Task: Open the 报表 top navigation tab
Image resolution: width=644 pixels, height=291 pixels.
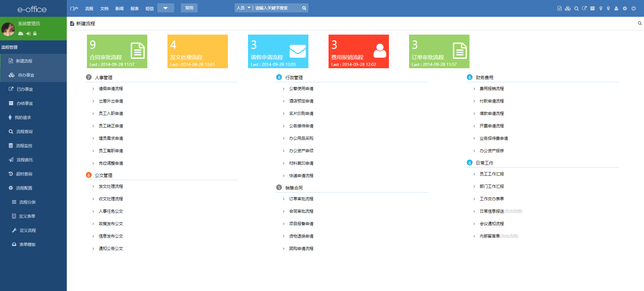Action: coord(135,8)
